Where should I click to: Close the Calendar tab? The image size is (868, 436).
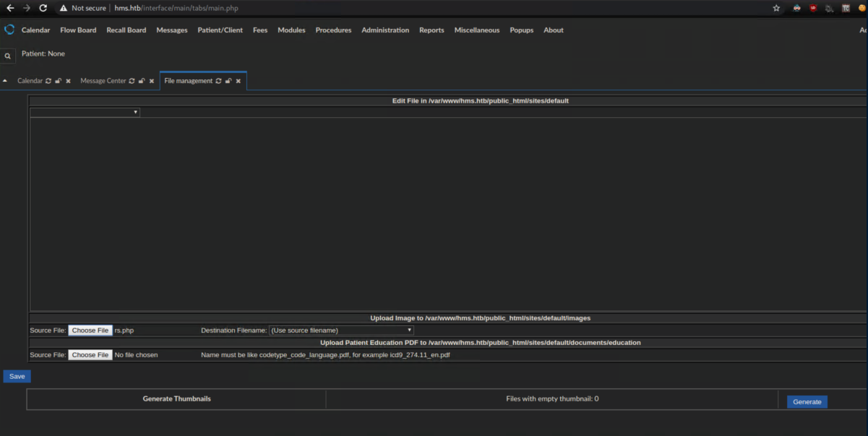[x=68, y=81]
